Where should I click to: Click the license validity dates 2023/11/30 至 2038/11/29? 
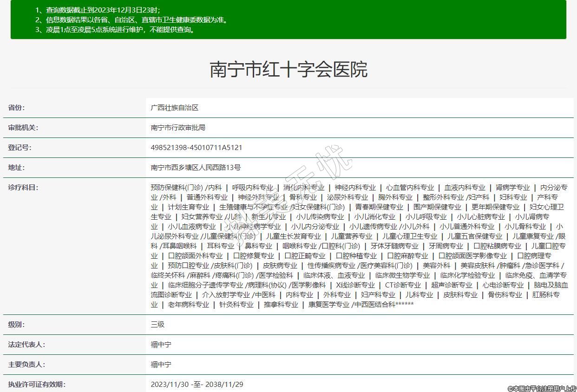click(197, 385)
